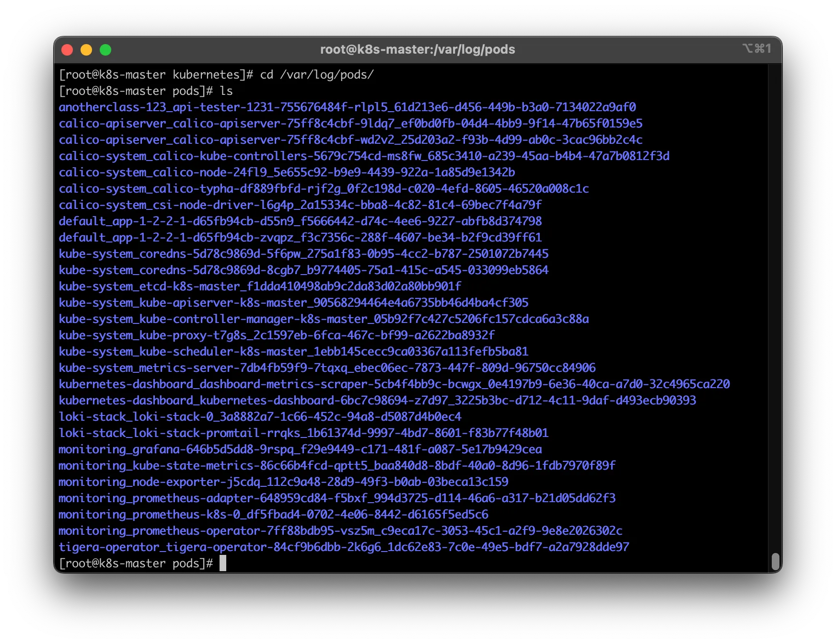Select the kube-system_kube-apiserver-k8s-master entry

294,303
